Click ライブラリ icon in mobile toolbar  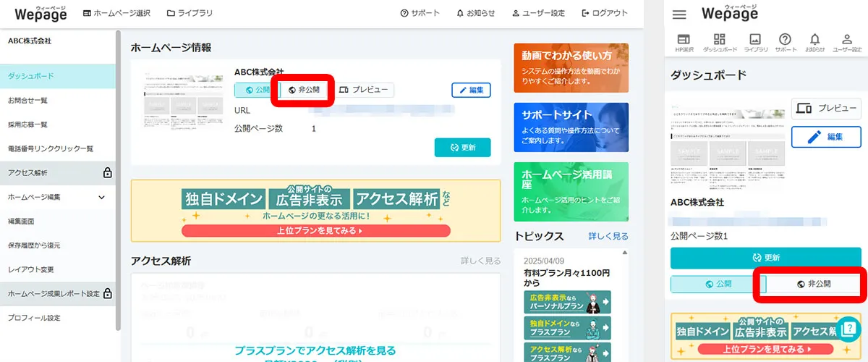tap(755, 43)
